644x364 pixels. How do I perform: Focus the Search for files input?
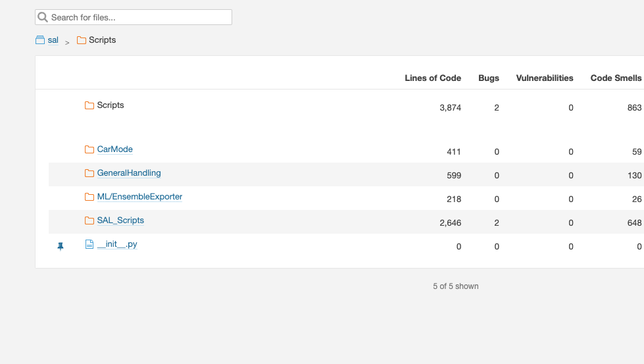(139, 17)
